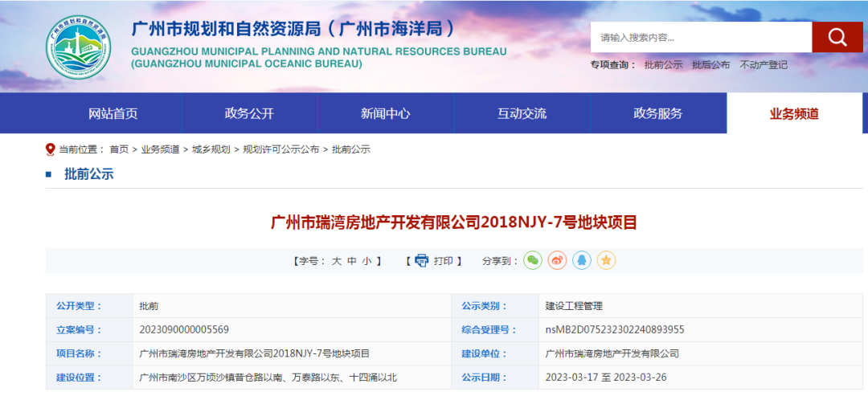Click the 综合受理号 label
868x408 pixels.
tap(489, 330)
